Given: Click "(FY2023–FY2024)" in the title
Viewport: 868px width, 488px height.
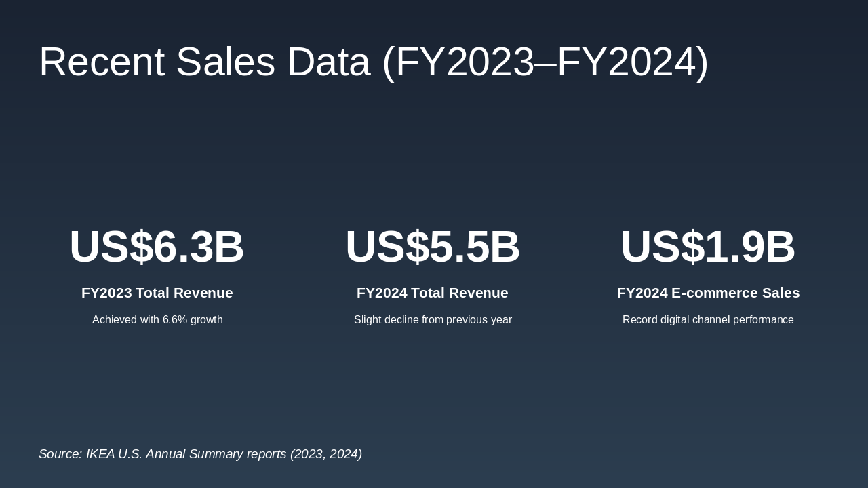Looking at the screenshot, I should click(x=545, y=62).
